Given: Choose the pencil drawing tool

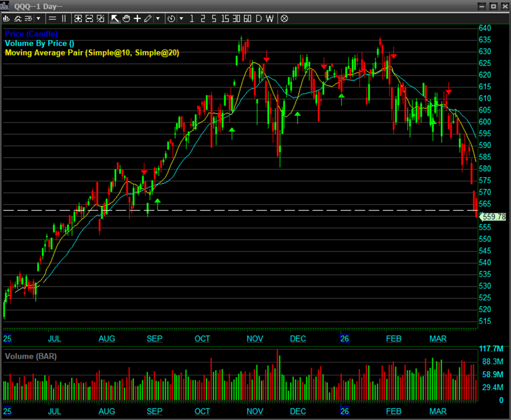Looking at the screenshot, I should [x=148, y=18].
